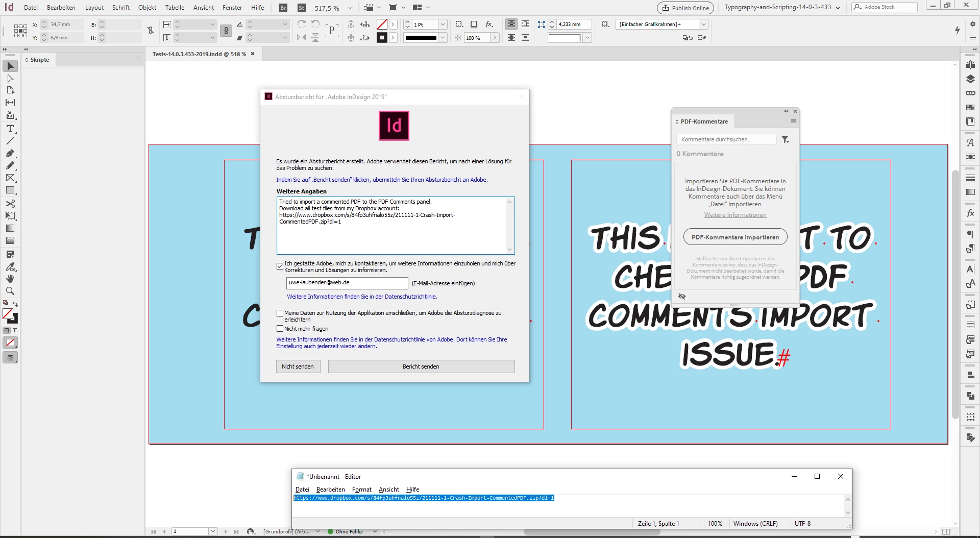The height and width of the screenshot is (538, 980).
Task: Select the Eyedropper tool
Action: (x=10, y=266)
